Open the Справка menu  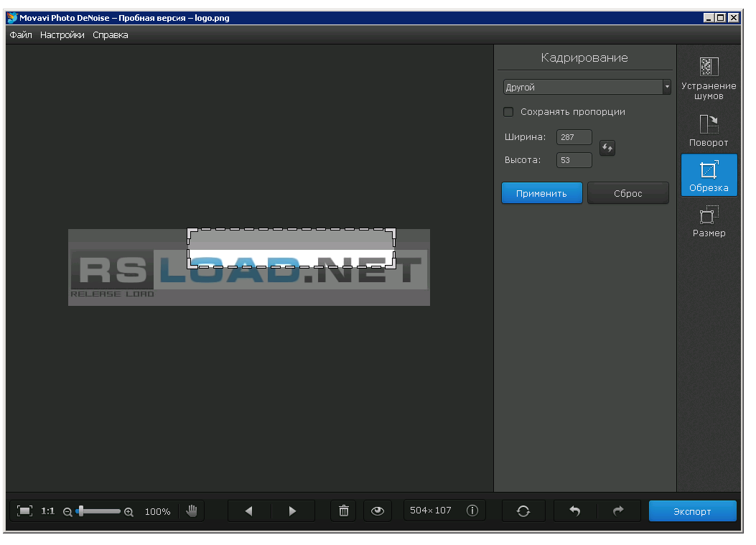click(111, 34)
